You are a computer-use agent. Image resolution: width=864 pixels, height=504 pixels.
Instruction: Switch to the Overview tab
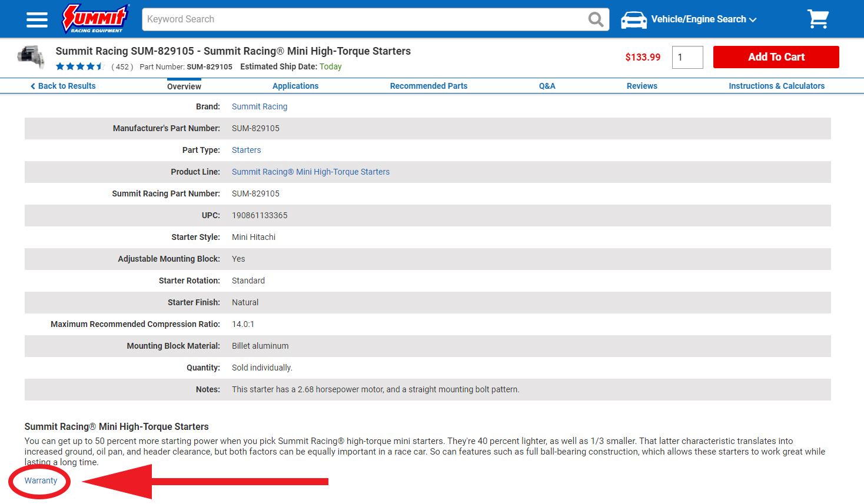pyautogui.click(x=184, y=86)
